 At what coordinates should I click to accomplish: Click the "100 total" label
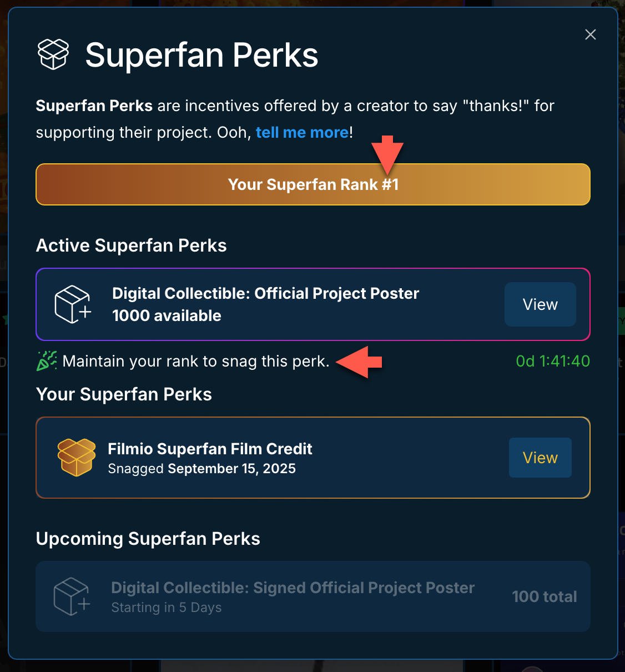pyautogui.click(x=544, y=596)
